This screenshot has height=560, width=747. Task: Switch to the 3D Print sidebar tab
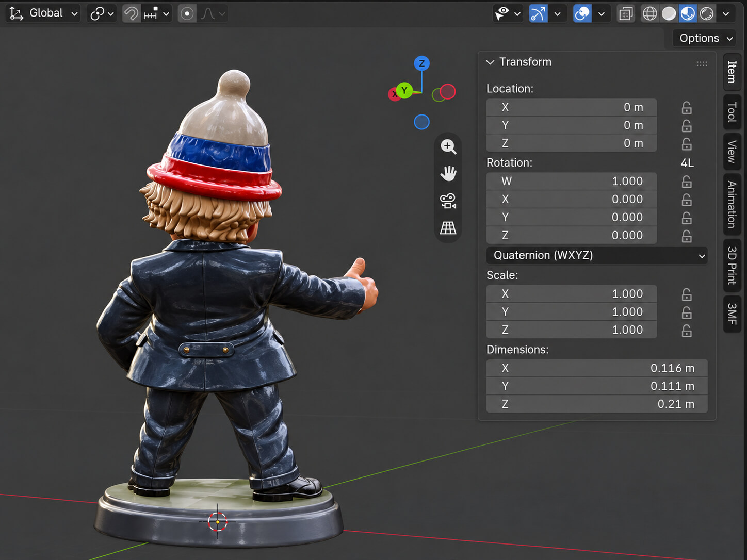[732, 265]
